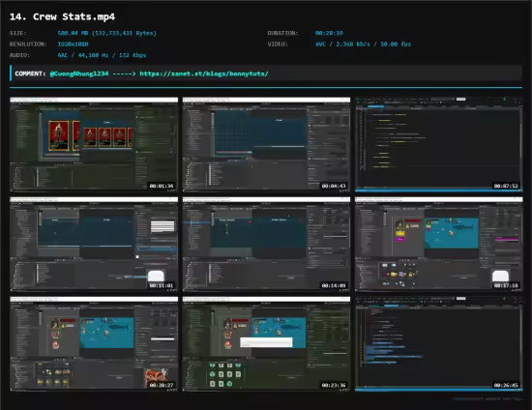Select the duration value 00:28:19
The height and width of the screenshot is (410, 532).
pyautogui.click(x=329, y=33)
